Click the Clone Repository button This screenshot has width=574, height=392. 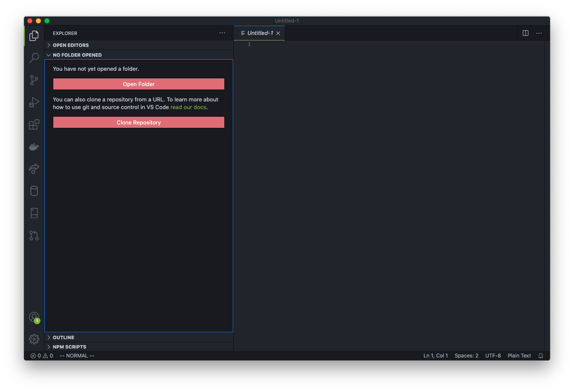(x=139, y=122)
